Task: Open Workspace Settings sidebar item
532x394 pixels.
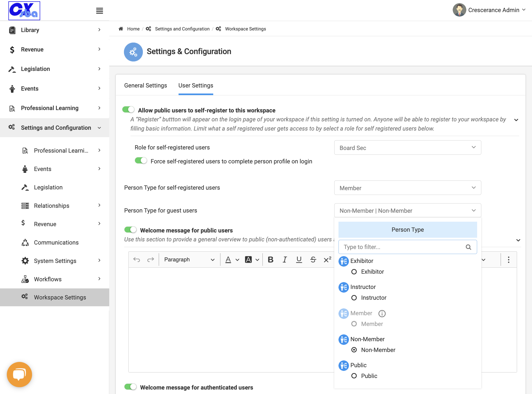Action: pos(55,297)
